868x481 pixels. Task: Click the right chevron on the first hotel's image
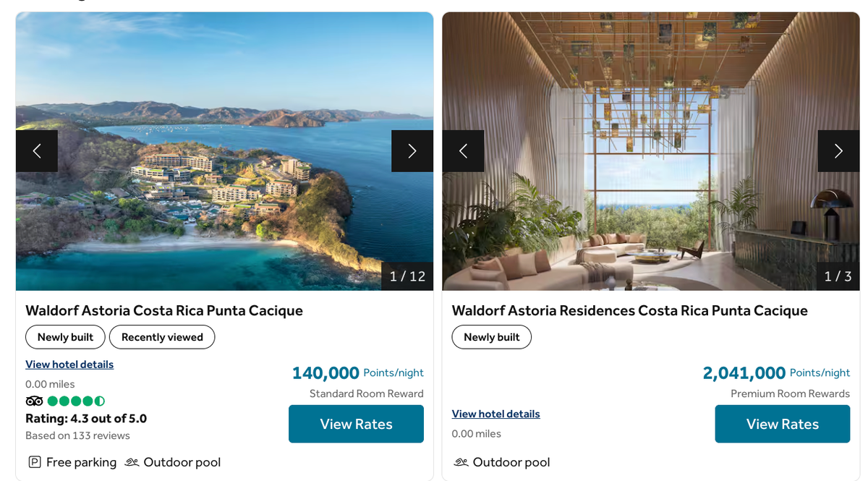tap(412, 150)
